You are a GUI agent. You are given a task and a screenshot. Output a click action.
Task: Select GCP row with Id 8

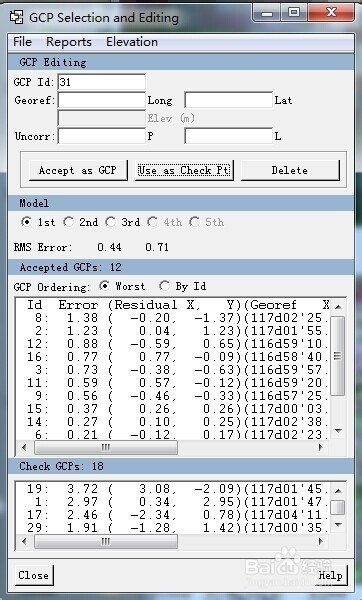173,318
